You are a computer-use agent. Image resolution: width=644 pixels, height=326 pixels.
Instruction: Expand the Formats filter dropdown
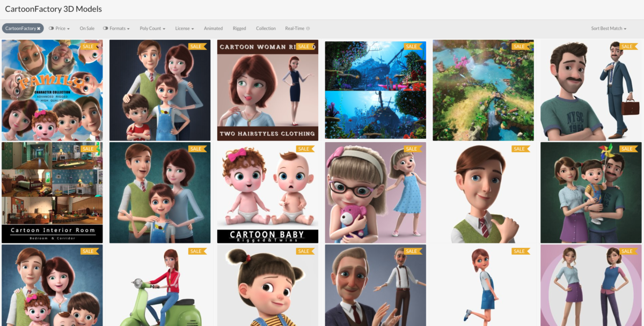[x=116, y=28]
